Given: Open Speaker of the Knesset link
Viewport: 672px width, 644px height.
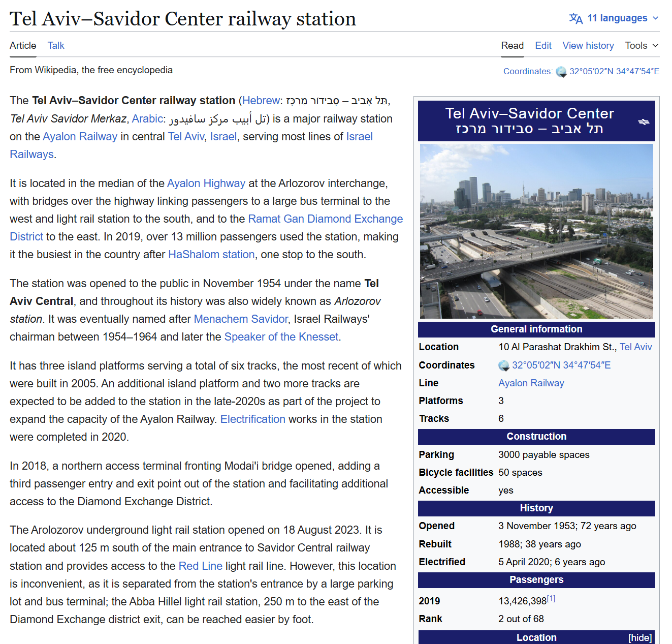Looking at the screenshot, I should pyautogui.click(x=281, y=337).
